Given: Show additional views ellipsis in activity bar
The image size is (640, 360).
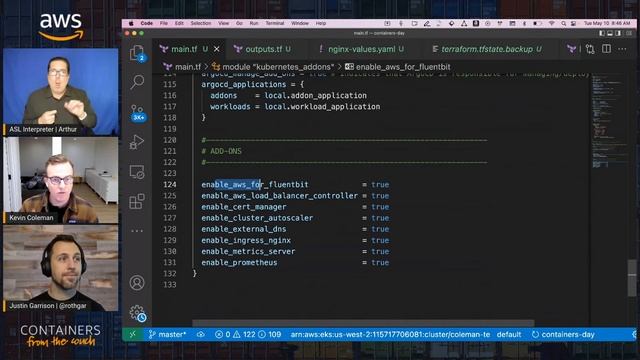Looking at the screenshot, I should pyautogui.click(x=137, y=231).
